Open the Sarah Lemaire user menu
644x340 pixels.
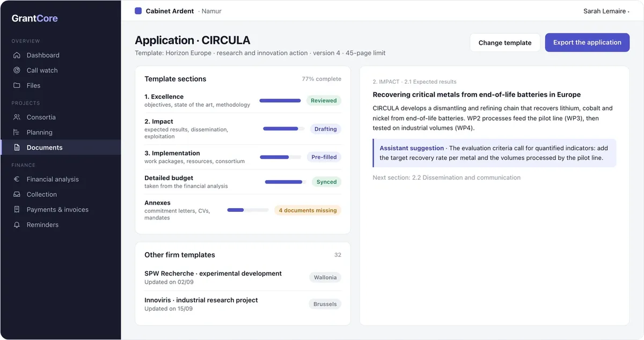tap(606, 11)
